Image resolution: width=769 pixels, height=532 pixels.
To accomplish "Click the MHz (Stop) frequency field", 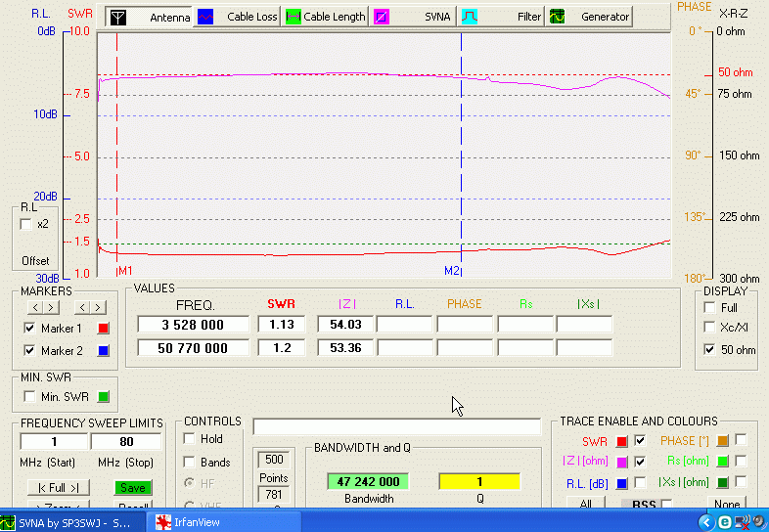I will tap(126, 442).
